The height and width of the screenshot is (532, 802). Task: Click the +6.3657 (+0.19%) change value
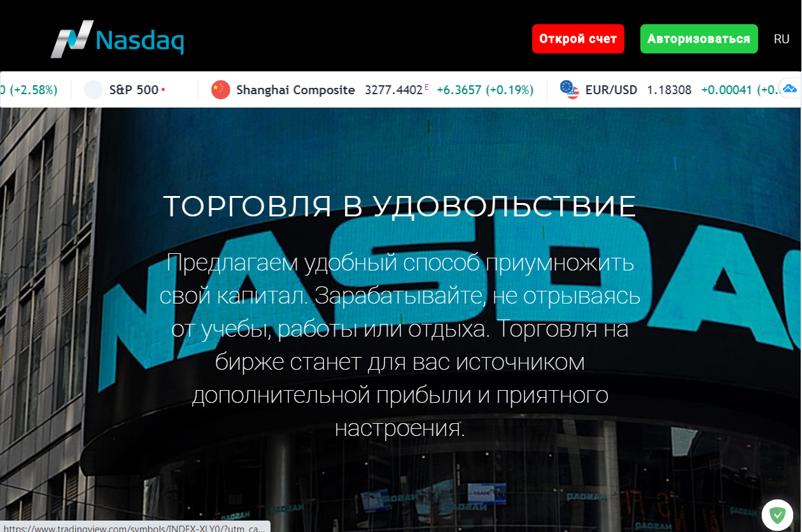point(484,90)
